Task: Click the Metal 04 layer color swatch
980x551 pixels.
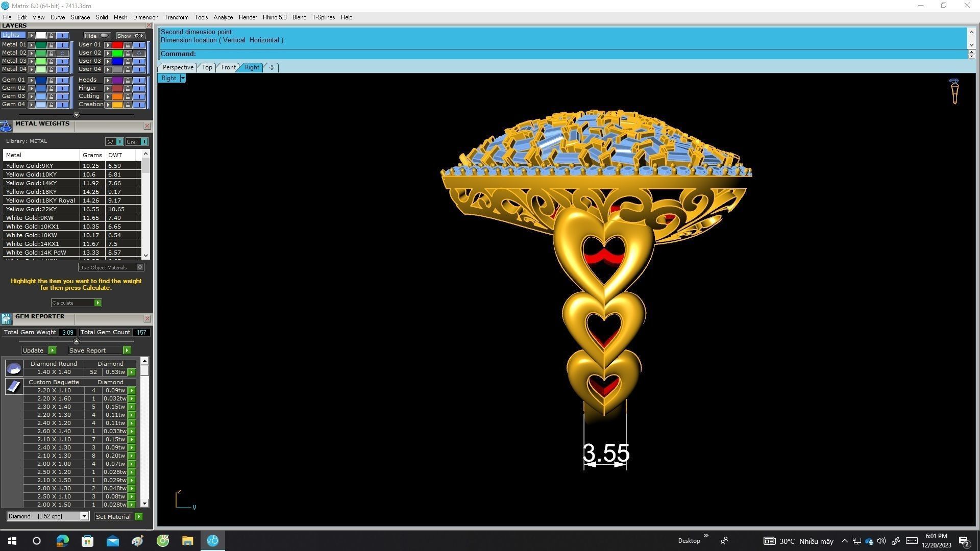Action: (x=41, y=69)
